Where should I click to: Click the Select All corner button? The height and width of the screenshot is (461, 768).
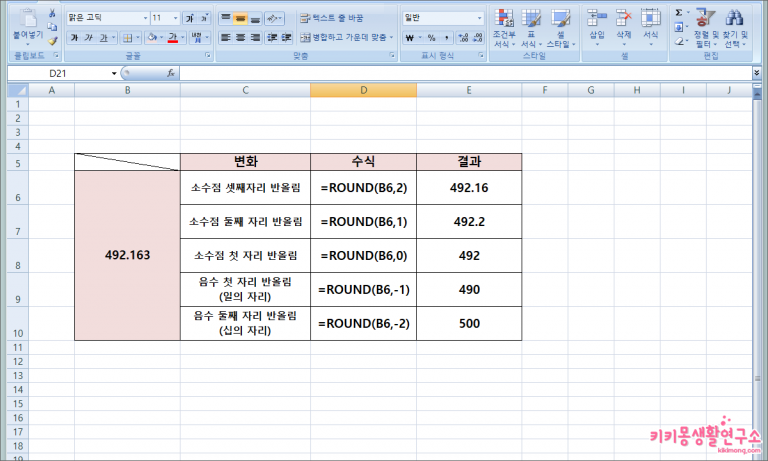(18, 90)
